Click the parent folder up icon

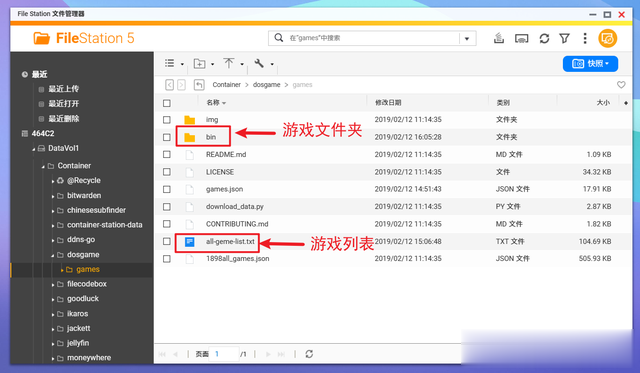point(199,84)
